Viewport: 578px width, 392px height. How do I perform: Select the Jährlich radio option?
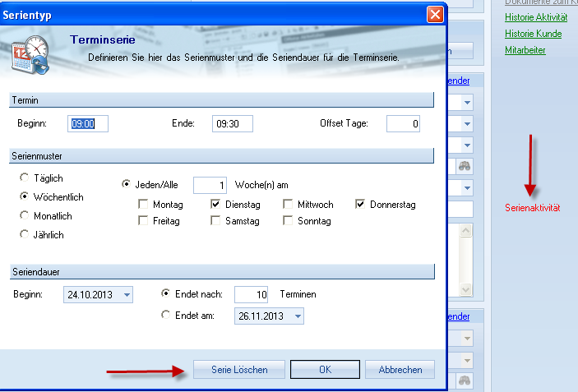tap(25, 235)
